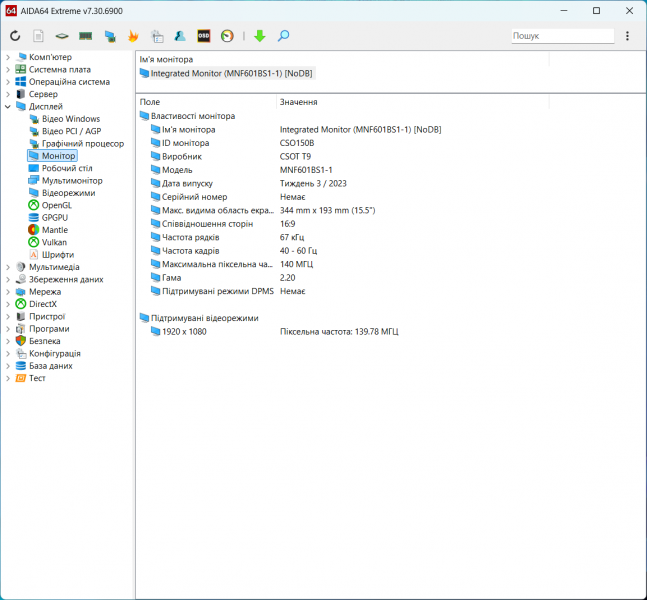Open the memory module toolbar icon
Screen dimensions: 647x600
(x=85, y=36)
